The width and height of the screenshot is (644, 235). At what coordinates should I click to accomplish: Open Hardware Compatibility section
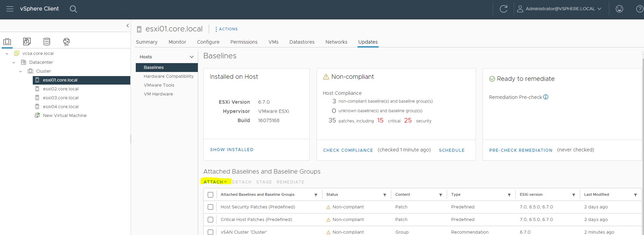coord(169,76)
